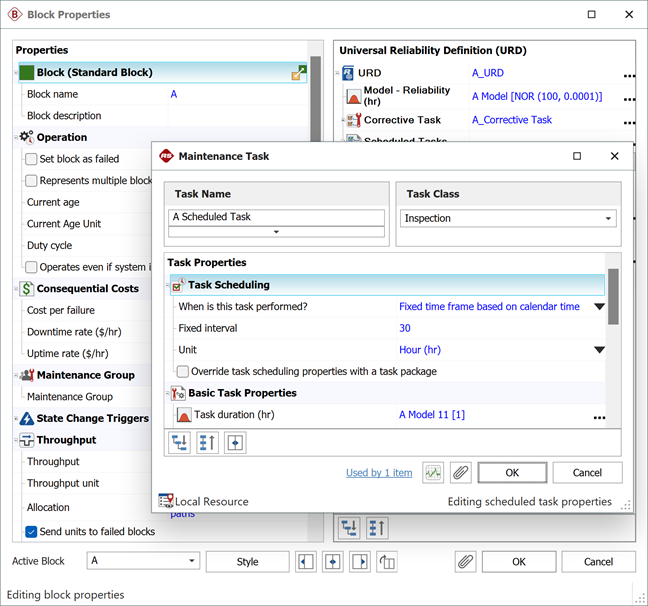648x606 pixels.
Task: Go to previous block arrow icon
Action: coord(308,562)
